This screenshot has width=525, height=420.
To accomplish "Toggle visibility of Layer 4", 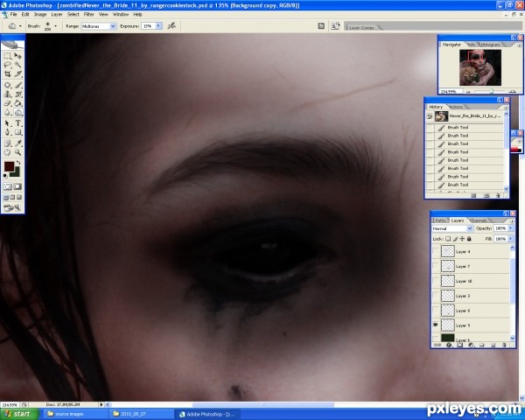I will tap(435, 251).
